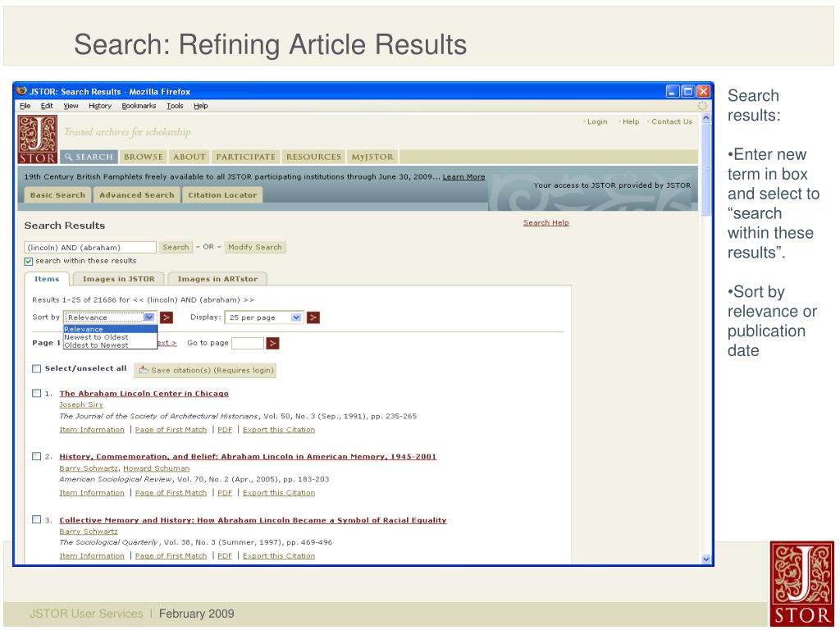Switch to the Citation Locator tab
Image resolution: width=840 pixels, height=630 pixels.
(x=222, y=195)
